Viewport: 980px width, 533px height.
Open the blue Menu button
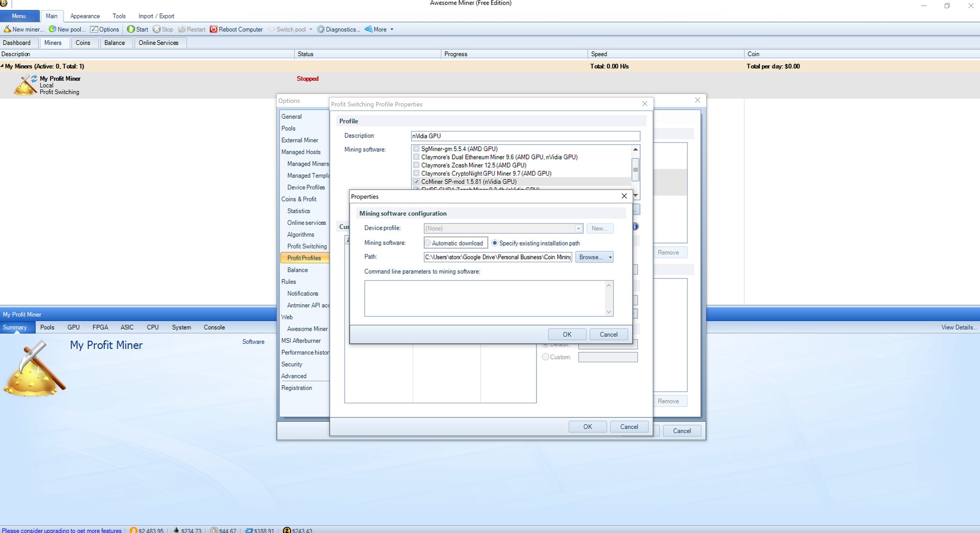click(19, 16)
